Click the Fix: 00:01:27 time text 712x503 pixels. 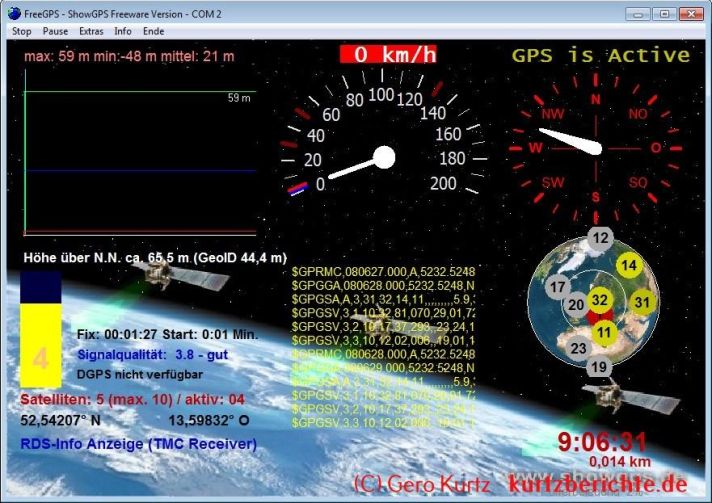click(117, 335)
